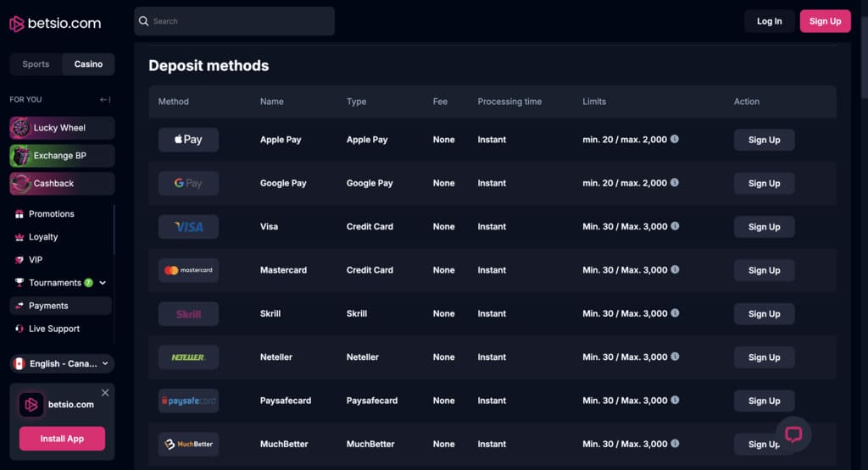Click the Mastercard logo
This screenshot has height=470, width=868.
[x=188, y=270]
